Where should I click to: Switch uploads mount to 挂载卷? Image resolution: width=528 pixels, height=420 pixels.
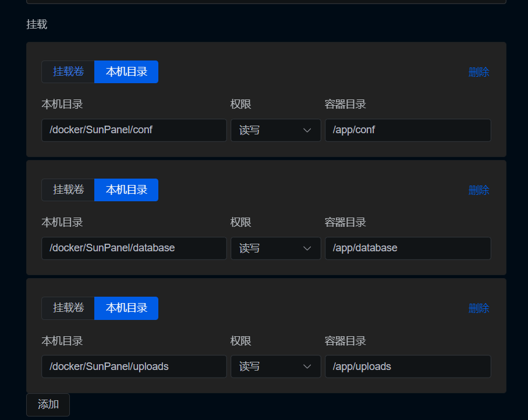(68, 308)
